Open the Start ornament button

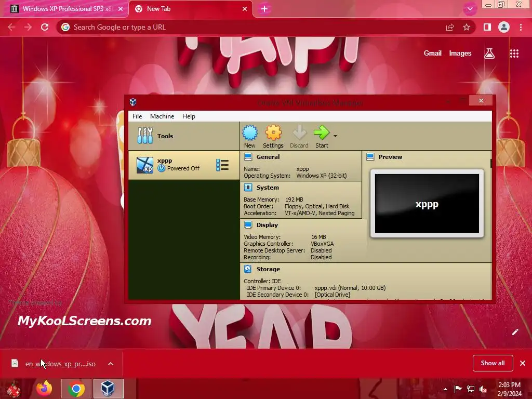pos(14,389)
